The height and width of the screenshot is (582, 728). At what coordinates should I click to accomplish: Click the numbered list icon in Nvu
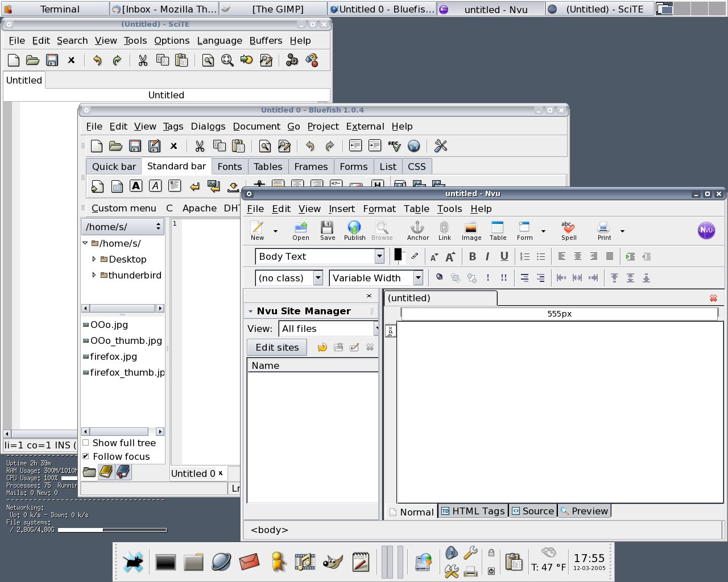point(525,256)
